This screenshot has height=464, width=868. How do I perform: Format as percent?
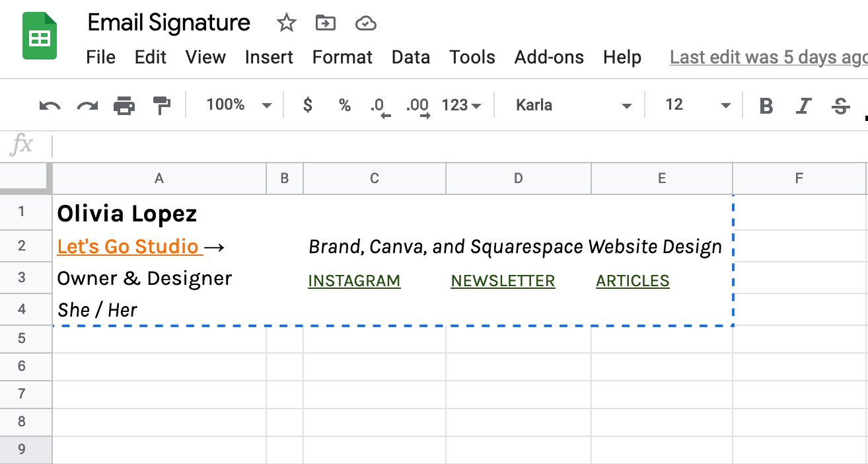click(x=344, y=104)
